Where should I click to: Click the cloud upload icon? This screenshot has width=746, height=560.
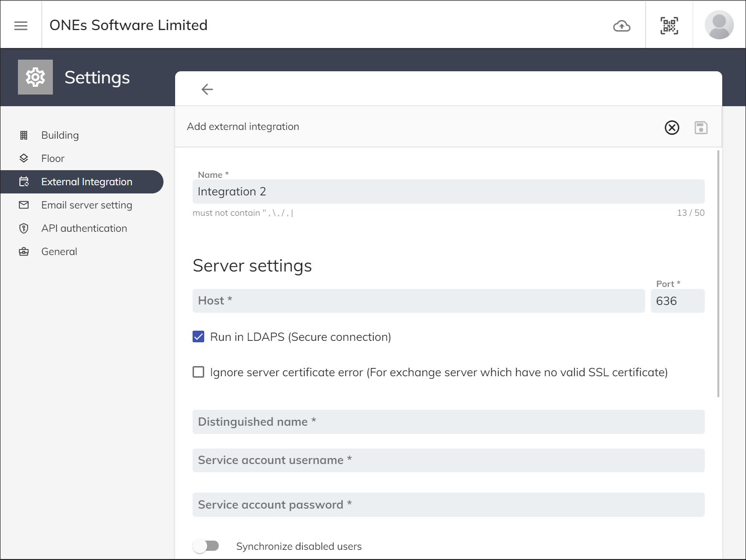622,26
